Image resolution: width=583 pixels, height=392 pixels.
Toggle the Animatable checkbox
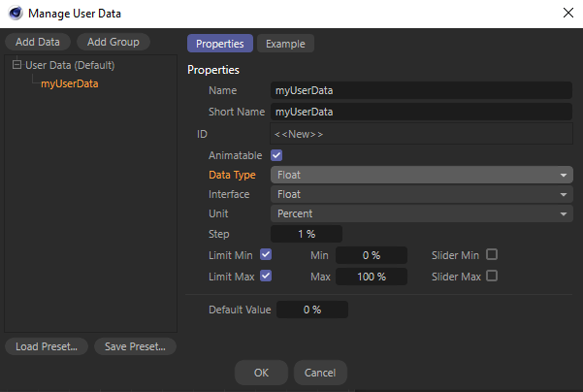point(276,155)
